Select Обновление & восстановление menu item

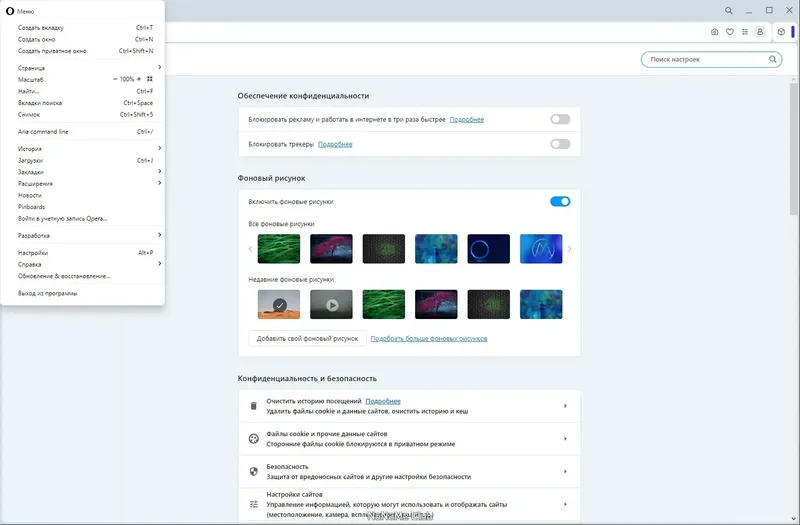coord(83,276)
